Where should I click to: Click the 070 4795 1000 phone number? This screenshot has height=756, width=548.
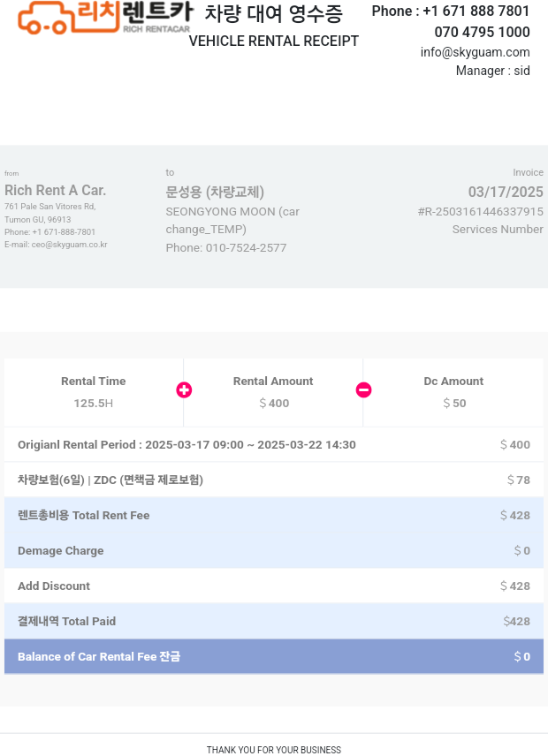coord(482,32)
